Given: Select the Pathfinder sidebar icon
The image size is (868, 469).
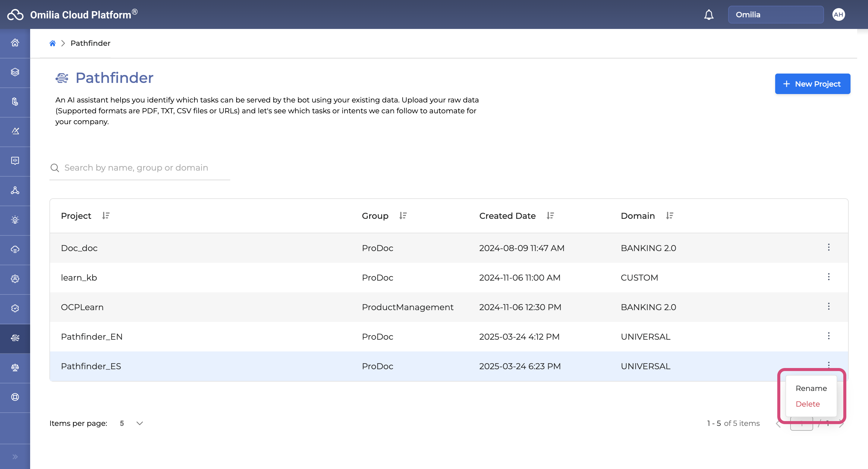Looking at the screenshot, I should [15, 338].
